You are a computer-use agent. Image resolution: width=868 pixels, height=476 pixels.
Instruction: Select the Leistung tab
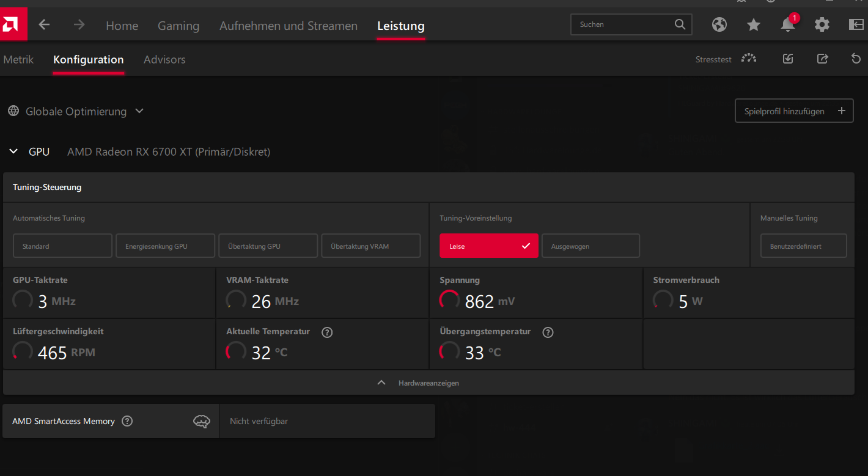pyautogui.click(x=401, y=26)
